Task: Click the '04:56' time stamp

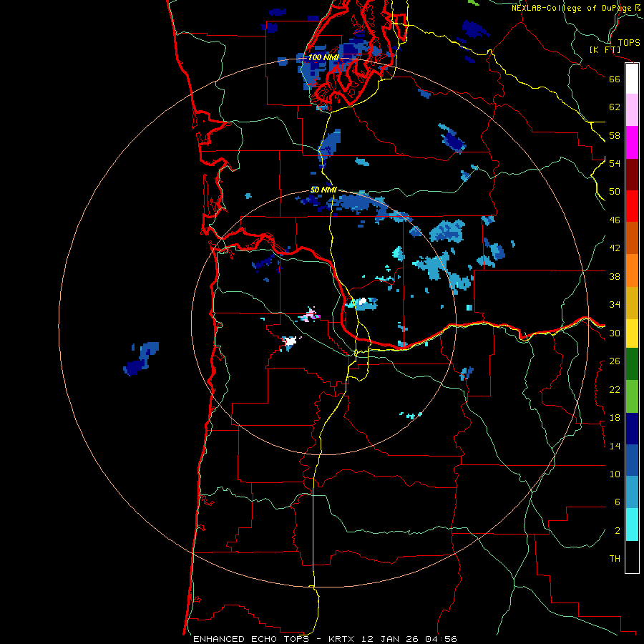Action: pos(441,639)
